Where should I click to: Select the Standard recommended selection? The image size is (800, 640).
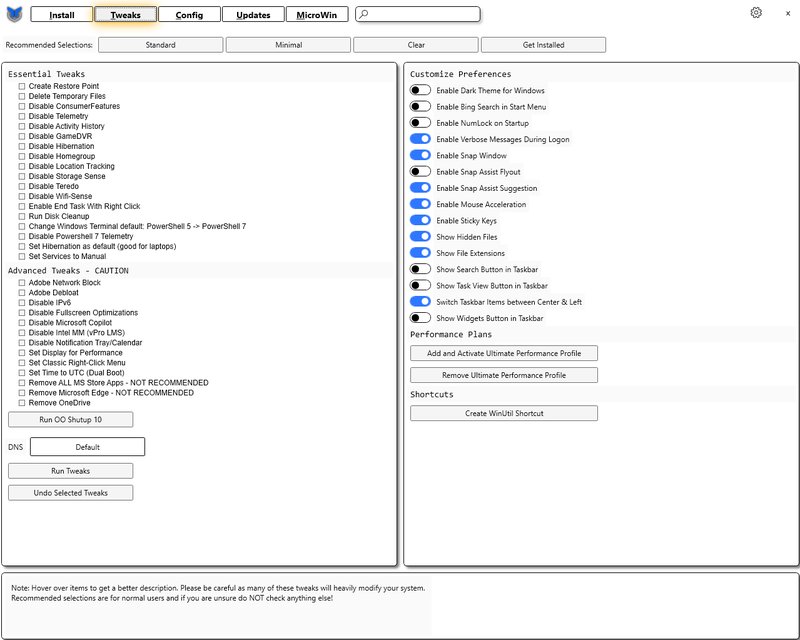[x=160, y=45]
